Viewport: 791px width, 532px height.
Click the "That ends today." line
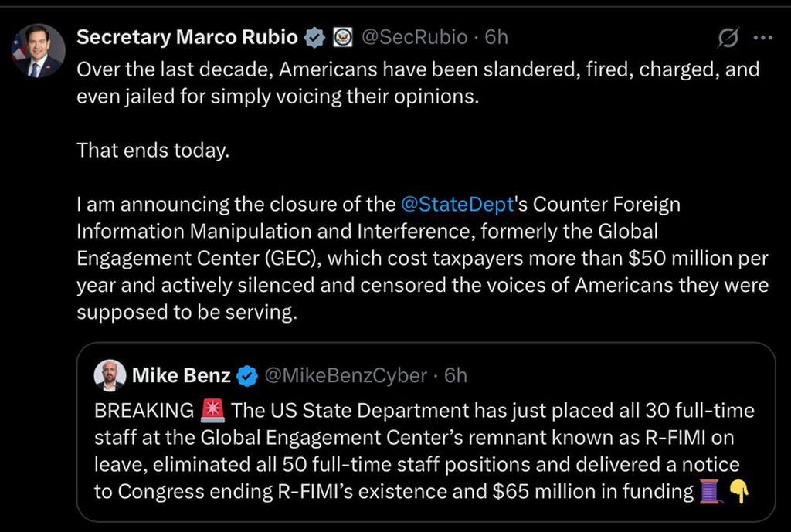153,150
